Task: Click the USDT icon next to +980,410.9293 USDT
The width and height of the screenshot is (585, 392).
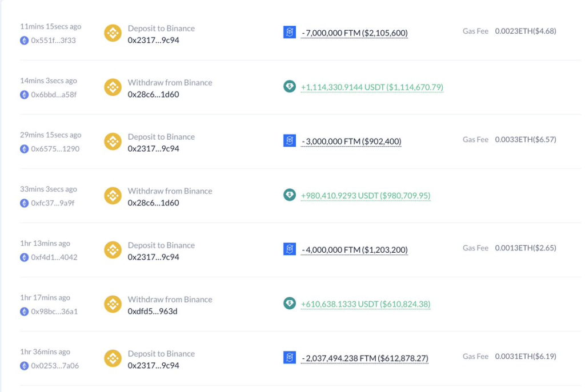Action: (290, 195)
